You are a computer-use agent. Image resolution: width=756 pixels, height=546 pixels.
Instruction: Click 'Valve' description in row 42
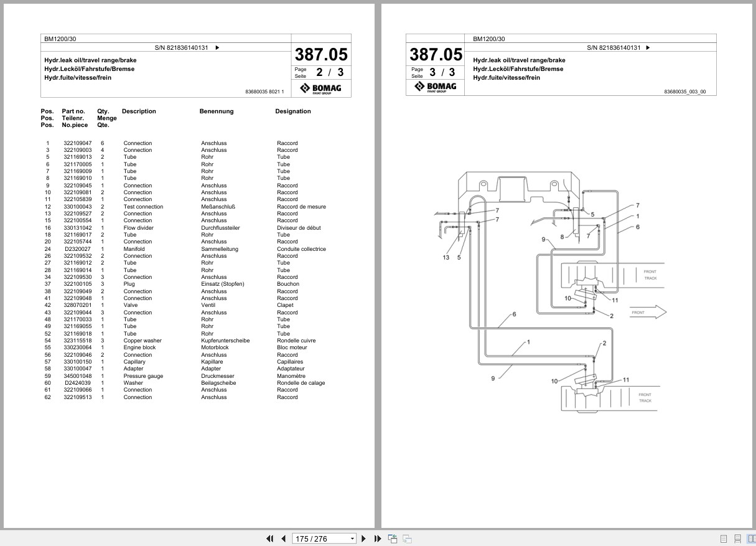pyautogui.click(x=130, y=305)
